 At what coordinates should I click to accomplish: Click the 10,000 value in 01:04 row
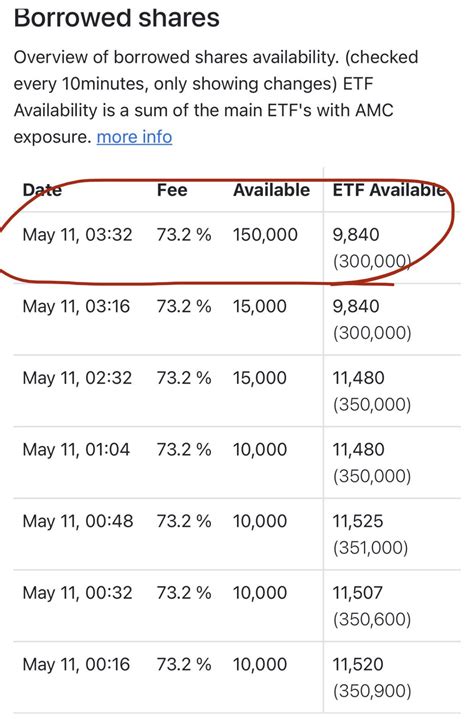(260, 449)
